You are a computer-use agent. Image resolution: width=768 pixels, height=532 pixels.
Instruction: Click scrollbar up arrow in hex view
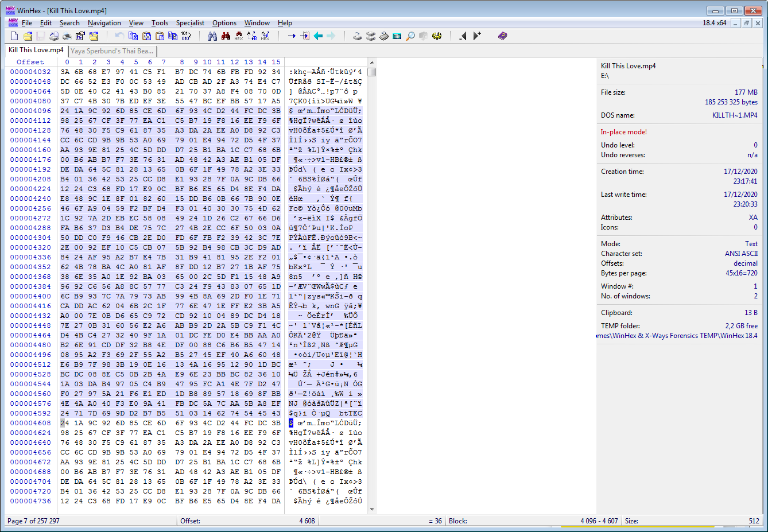coord(372,62)
